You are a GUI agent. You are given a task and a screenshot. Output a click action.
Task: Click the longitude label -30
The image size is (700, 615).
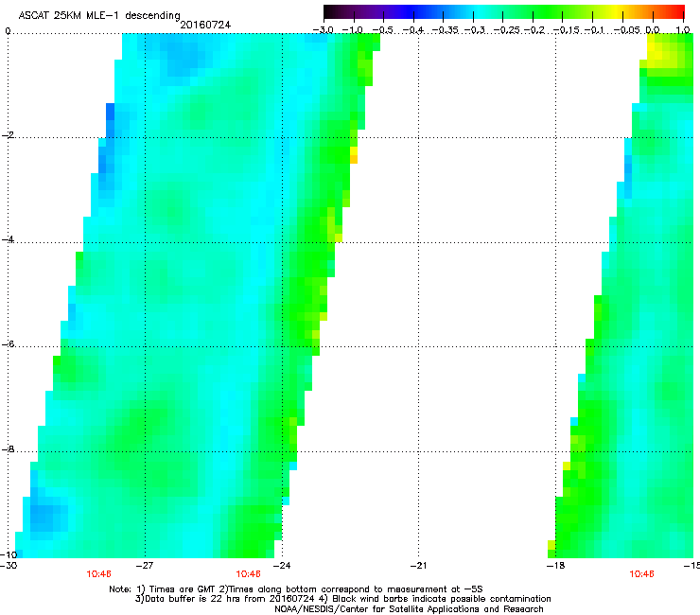[x=9, y=566]
